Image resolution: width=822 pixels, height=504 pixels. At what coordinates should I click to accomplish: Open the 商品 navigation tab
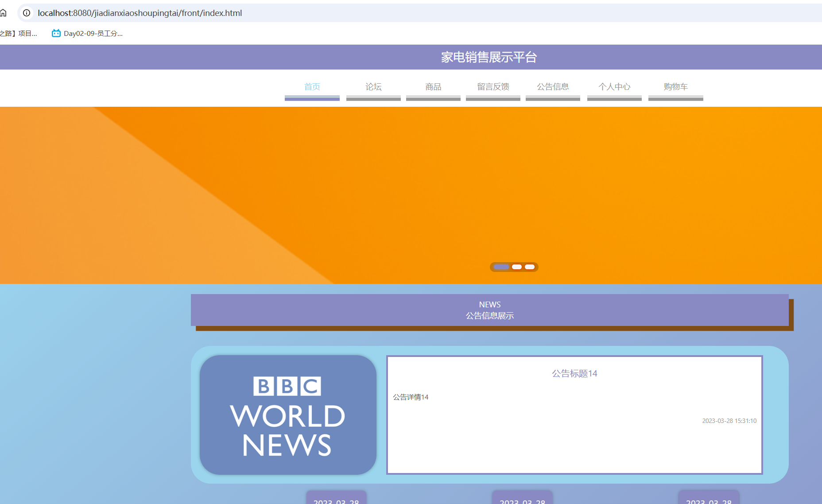tap(433, 87)
